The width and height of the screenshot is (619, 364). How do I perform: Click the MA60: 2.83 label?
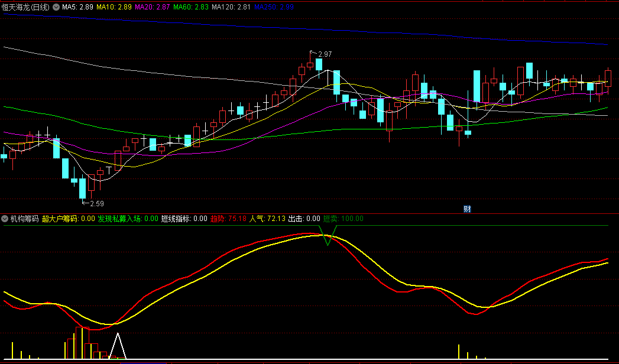tap(191, 7)
